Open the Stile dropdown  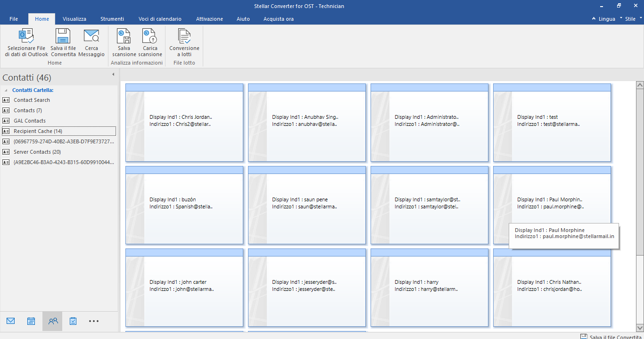click(x=634, y=19)
